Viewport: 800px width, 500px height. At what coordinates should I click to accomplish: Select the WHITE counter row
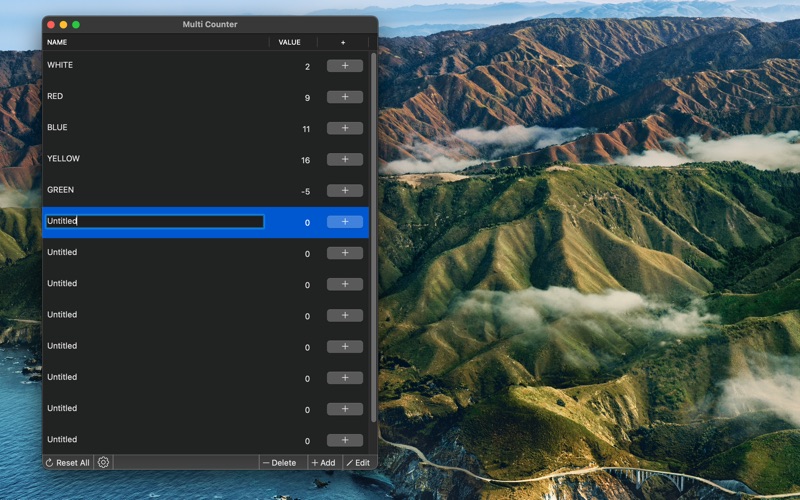coord(150,66)
